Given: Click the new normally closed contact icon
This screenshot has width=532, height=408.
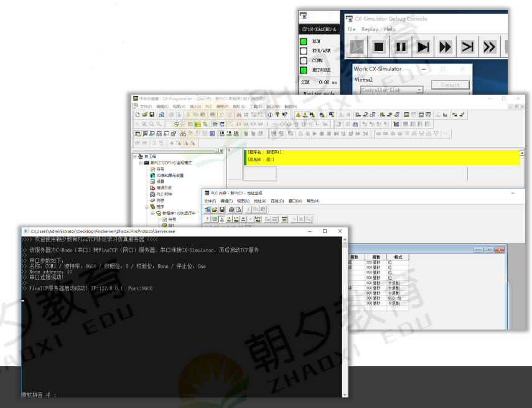Looking at the screenshot, I should tap(246, 125).
